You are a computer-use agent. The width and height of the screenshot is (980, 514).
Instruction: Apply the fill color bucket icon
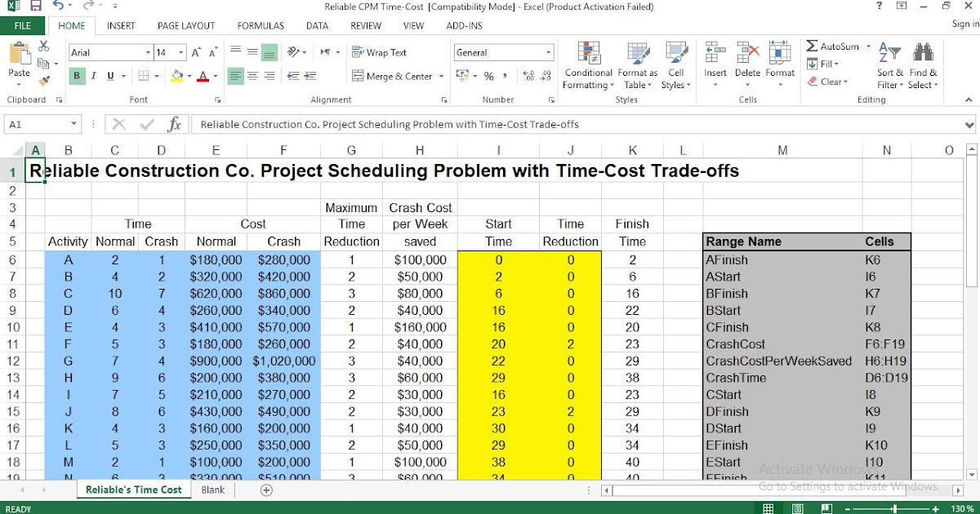176,76
